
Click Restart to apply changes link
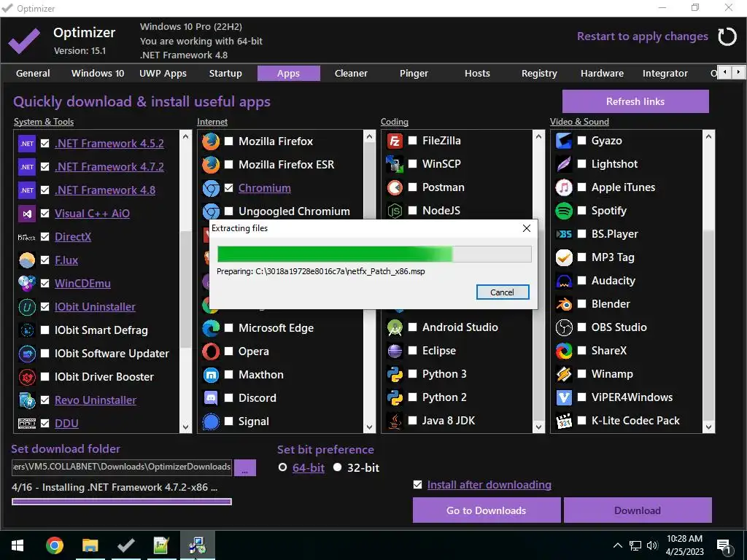coord(643,36)
